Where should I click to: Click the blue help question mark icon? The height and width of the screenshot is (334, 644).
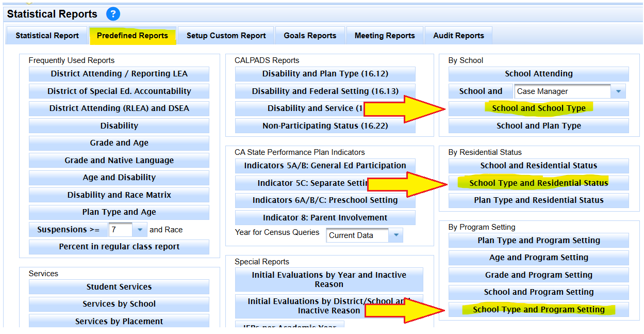point(113,14)
